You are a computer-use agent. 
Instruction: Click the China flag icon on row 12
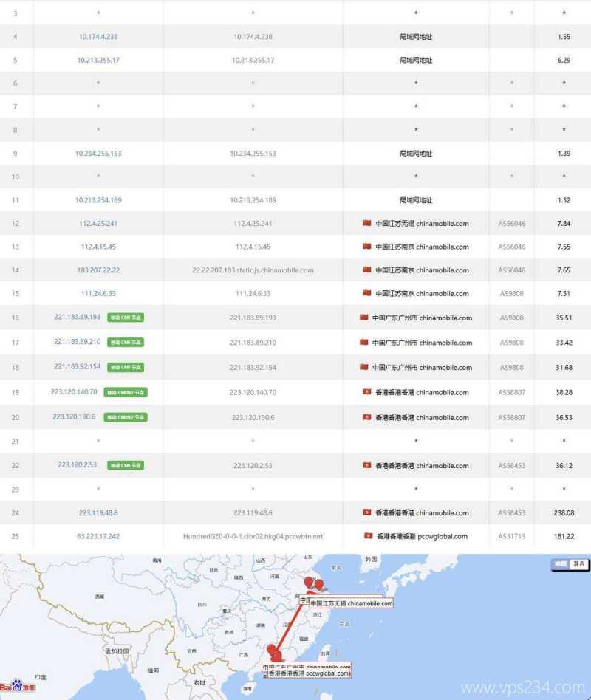(366, 223)
